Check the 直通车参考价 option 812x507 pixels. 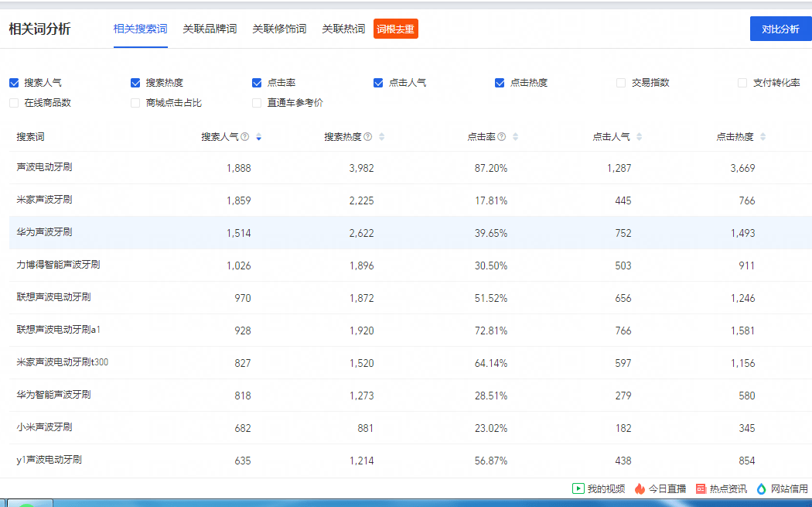coord(256,102)
